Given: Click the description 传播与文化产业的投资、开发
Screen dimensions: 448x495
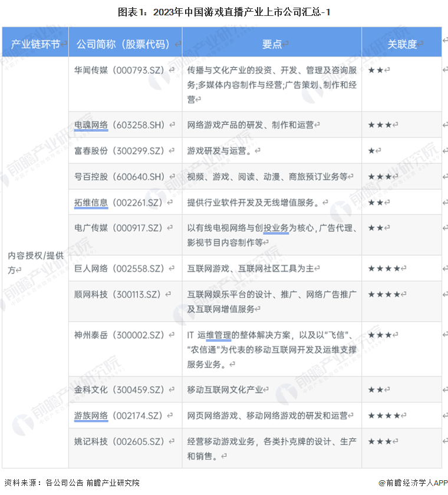Looking at the screenshot, I should tap(242, 70).
